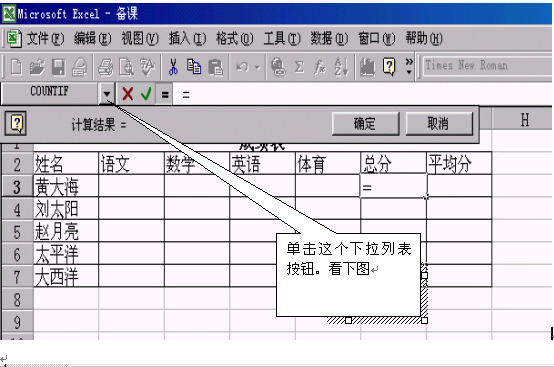
Task: Click the New workbook icon
Action: coord(16,67)
